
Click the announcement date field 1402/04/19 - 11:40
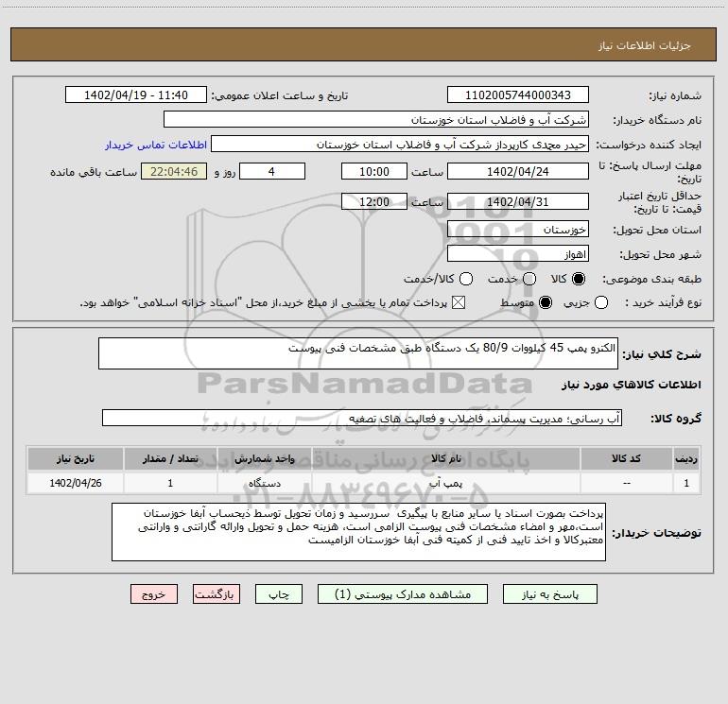point(136,94)
